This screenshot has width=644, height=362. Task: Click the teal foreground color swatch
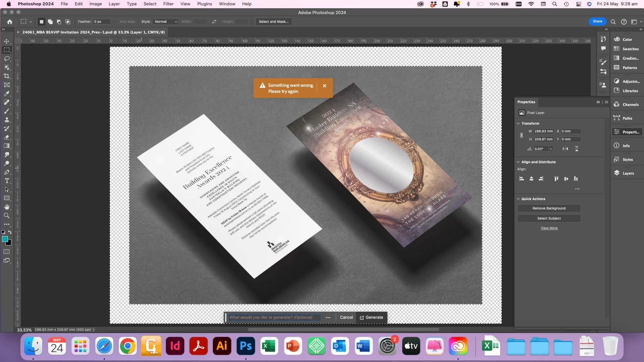5,239
